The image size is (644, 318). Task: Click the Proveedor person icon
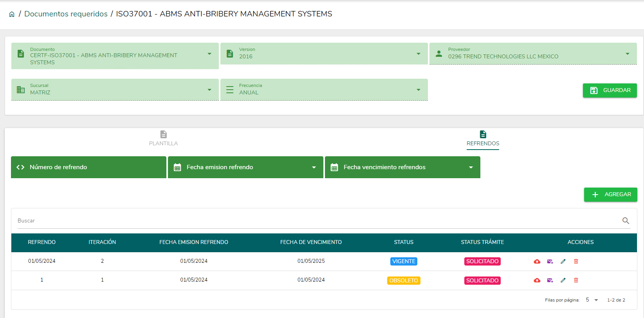pos(439,54)
